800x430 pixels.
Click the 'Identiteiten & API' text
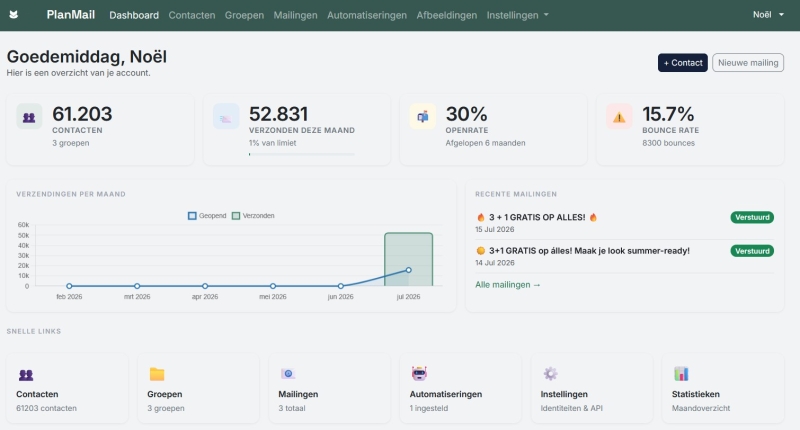click(571, 408)
